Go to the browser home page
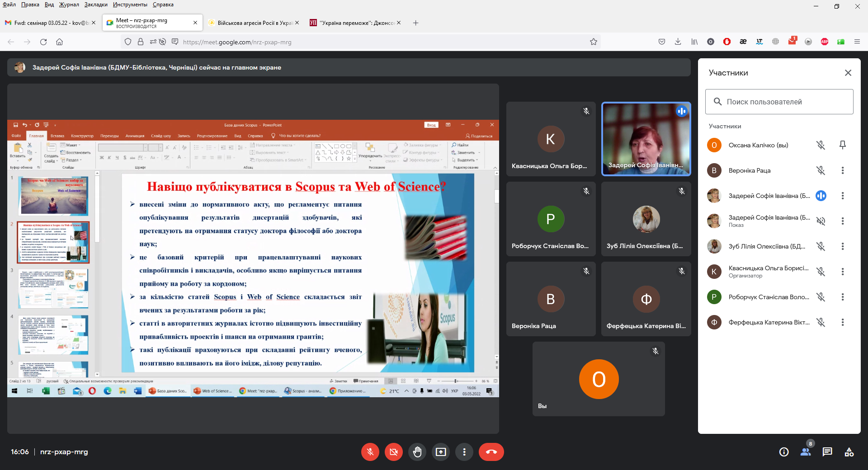The height and width of the screenshot is (470, 868). [59, 42]
